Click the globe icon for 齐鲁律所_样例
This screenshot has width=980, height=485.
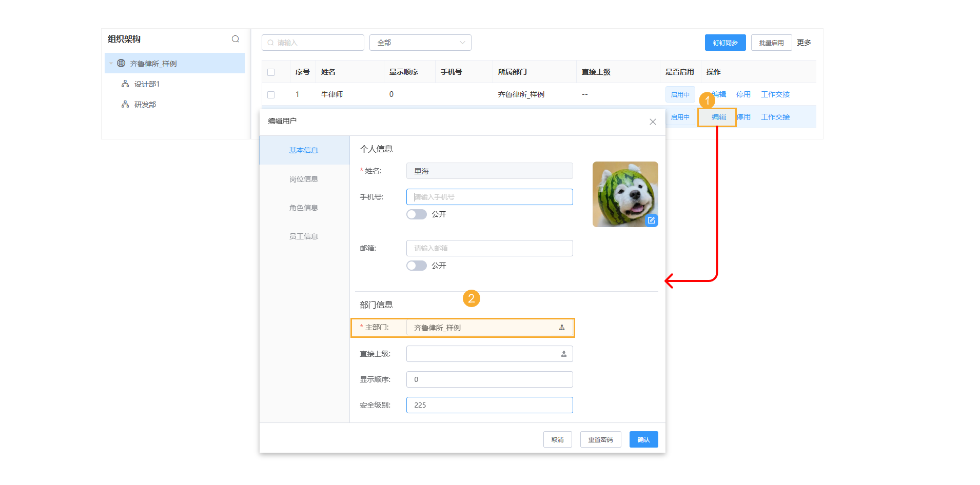(121, 63)
